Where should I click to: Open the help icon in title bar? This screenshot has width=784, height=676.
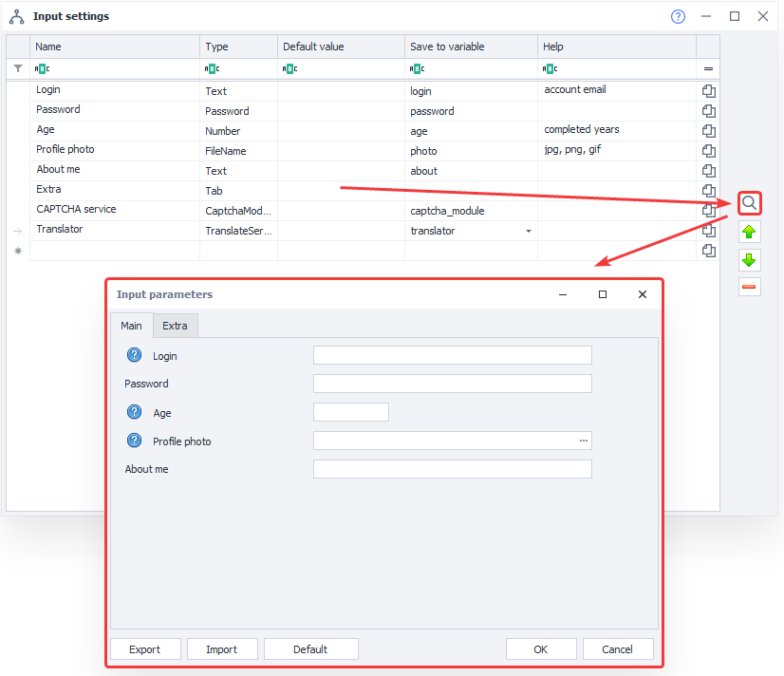(678, 16)
